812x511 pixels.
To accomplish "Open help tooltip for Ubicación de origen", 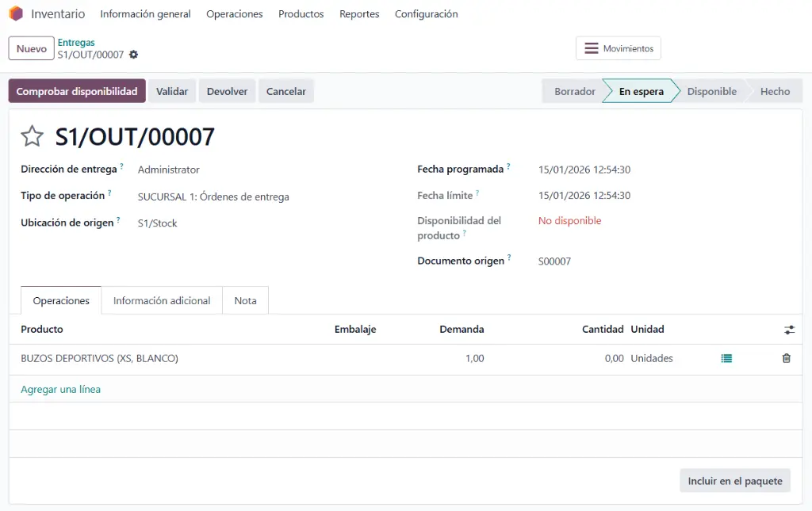I will pyautogui.click(x=118, y=219).
